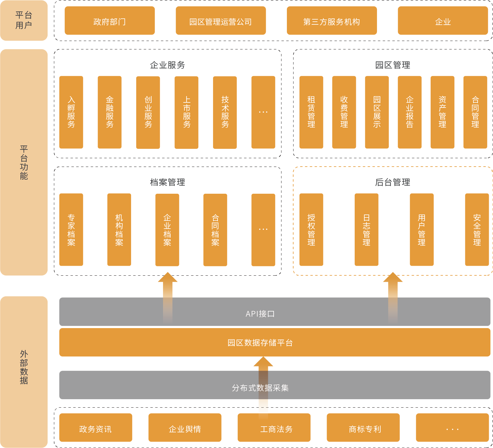Click the 政务资讯 data source box

[96, 428]
